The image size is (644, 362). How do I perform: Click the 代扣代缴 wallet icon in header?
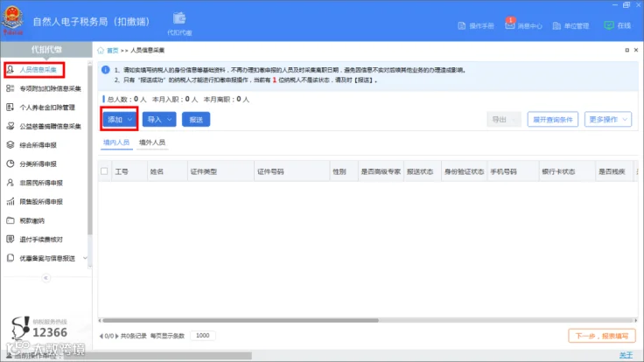click(179, 18)
